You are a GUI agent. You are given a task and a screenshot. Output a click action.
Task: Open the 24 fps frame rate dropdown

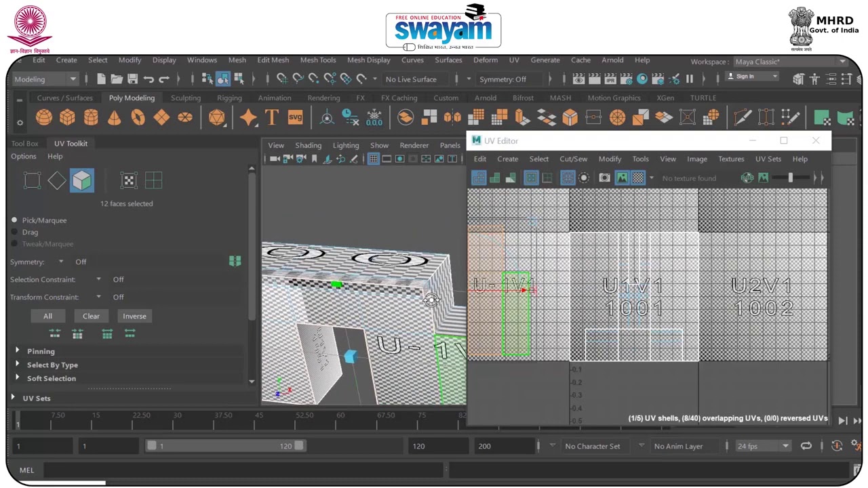point(763,446)
